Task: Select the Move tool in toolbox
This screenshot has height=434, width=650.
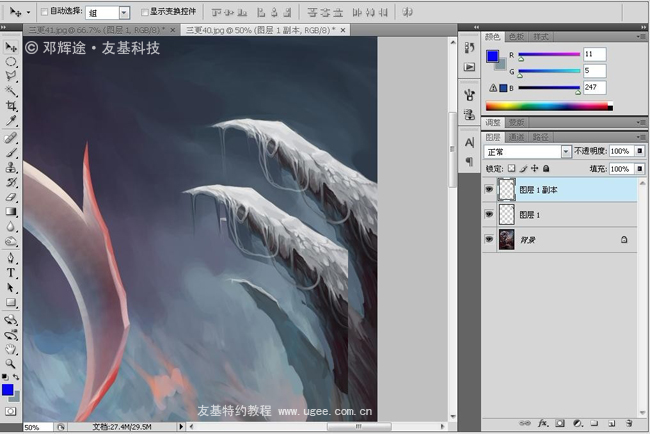Action: click(11, 47)
